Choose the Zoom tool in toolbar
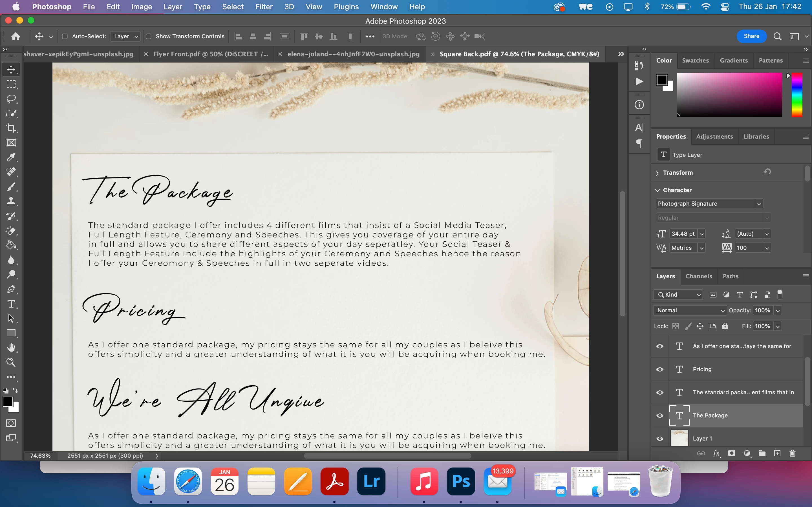Screen dimensions: 812x507 [11, 362]
